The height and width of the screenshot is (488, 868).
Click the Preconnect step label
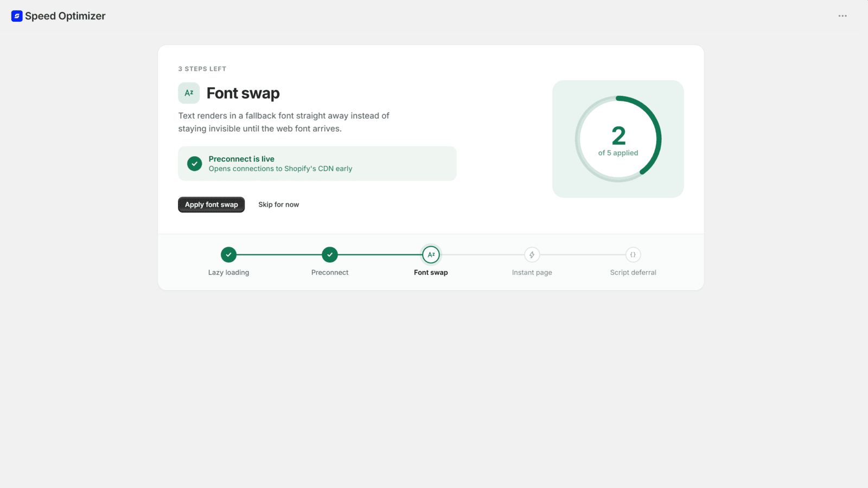(330, 272)
